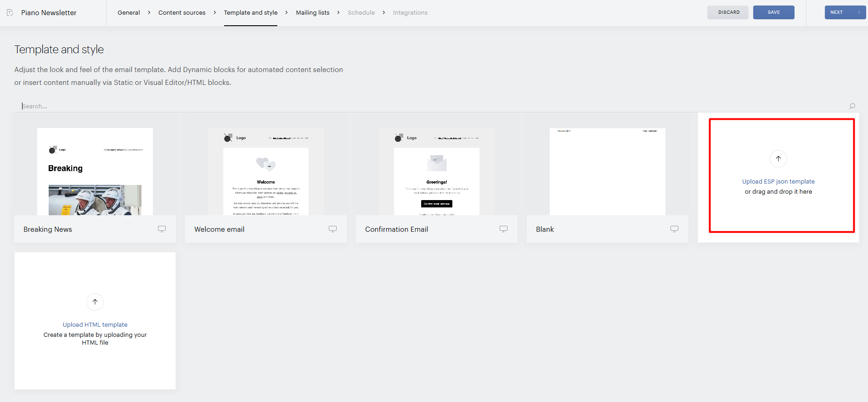The image size is (868, 402).
Task: Save the newsletter settings
Action: (774, 12)
